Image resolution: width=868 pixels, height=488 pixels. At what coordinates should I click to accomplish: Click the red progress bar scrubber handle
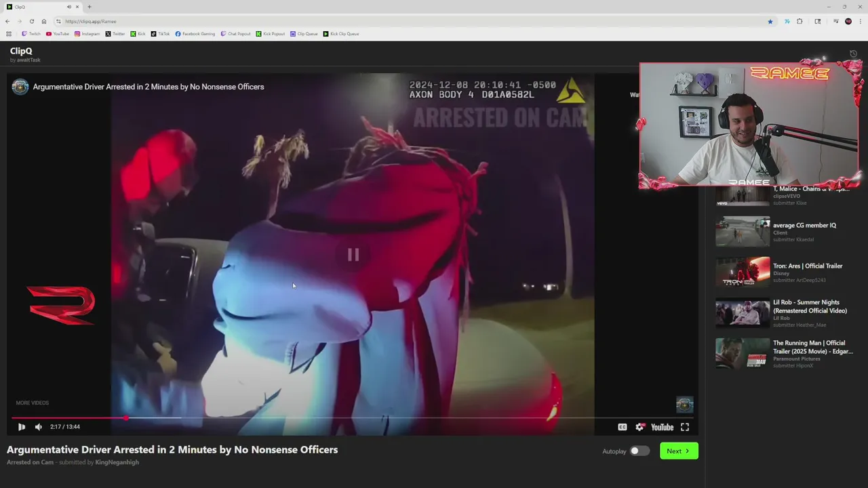point(126,418)
